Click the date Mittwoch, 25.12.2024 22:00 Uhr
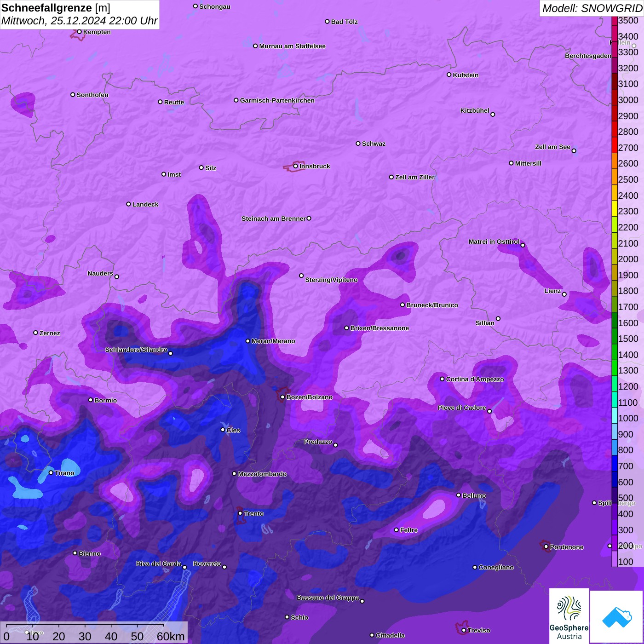Viewport: 644px width, 644px height. tap(79, 21)
